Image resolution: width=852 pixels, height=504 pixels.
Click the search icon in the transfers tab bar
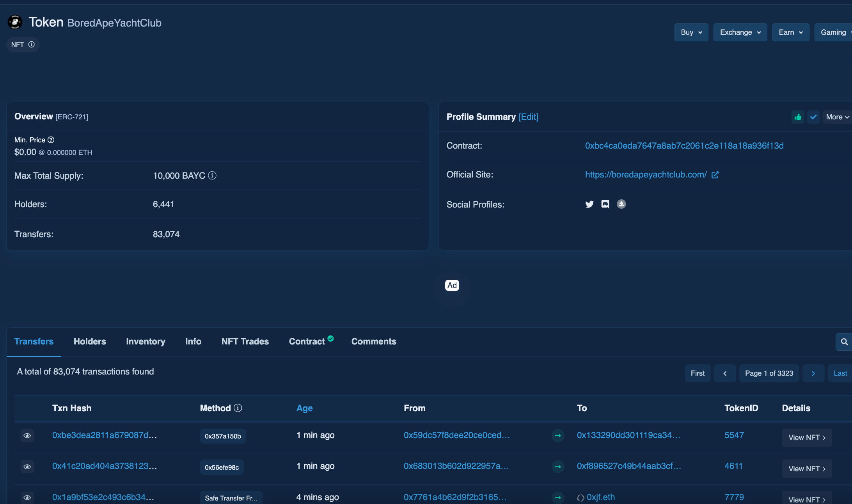(844, 342)
